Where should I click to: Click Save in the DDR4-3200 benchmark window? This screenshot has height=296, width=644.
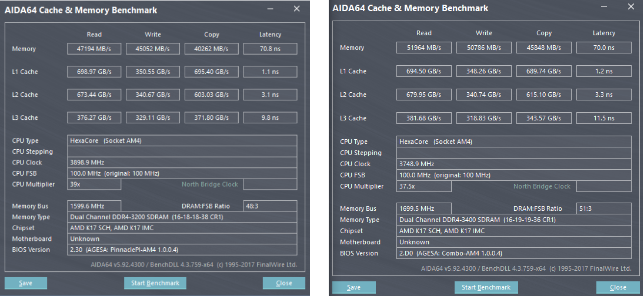click(25, 283)
